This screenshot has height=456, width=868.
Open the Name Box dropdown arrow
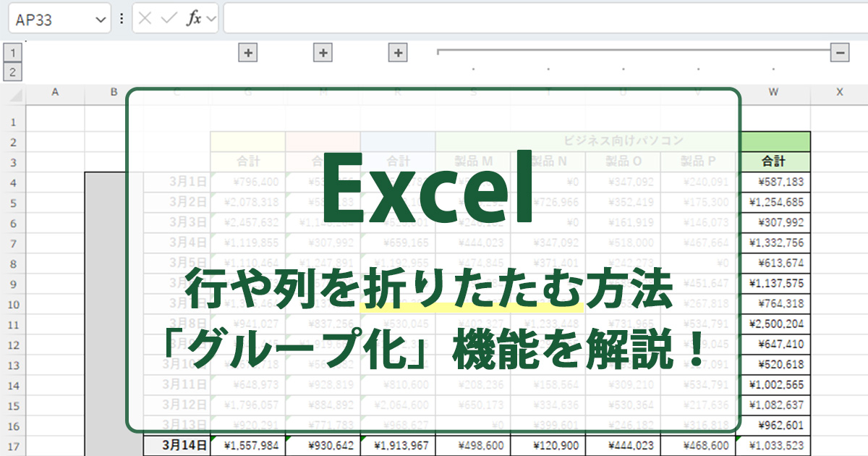[x=101, y=20]
